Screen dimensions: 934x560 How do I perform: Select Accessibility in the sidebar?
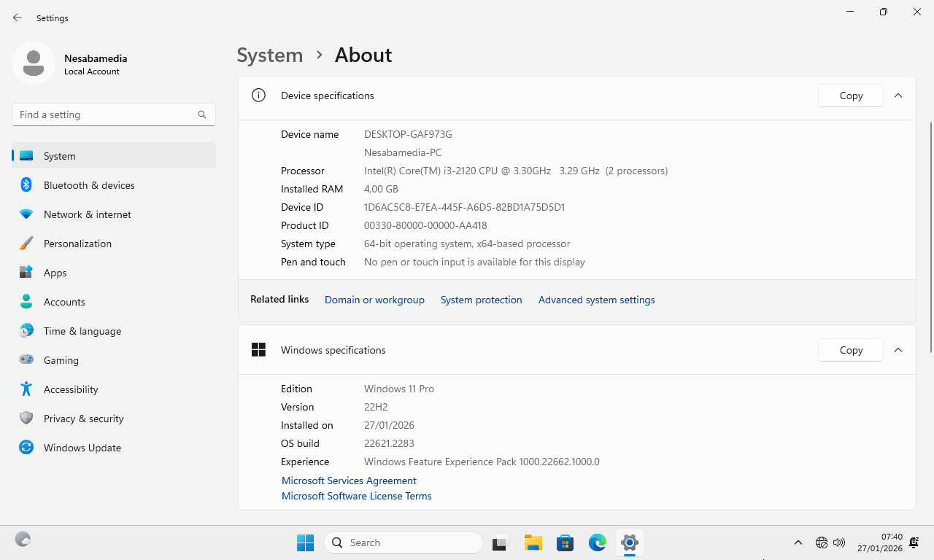pos(70,389)
